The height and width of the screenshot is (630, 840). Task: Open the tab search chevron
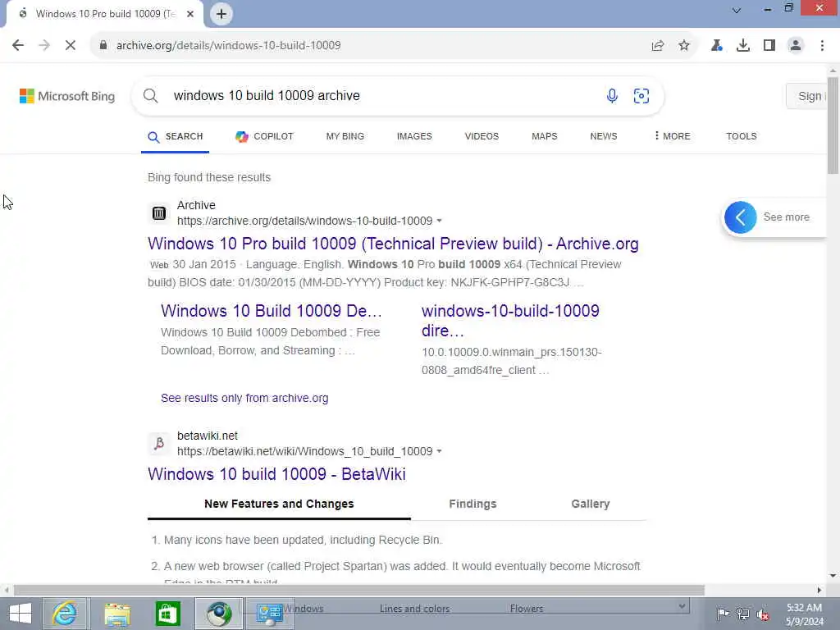coord(737,10)
